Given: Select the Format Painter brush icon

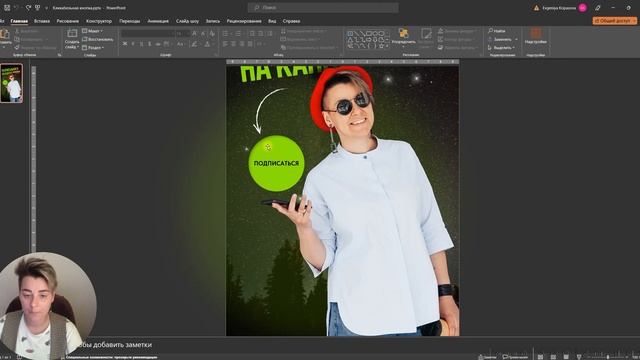Looking at the screenshot, I should point(18,47).
